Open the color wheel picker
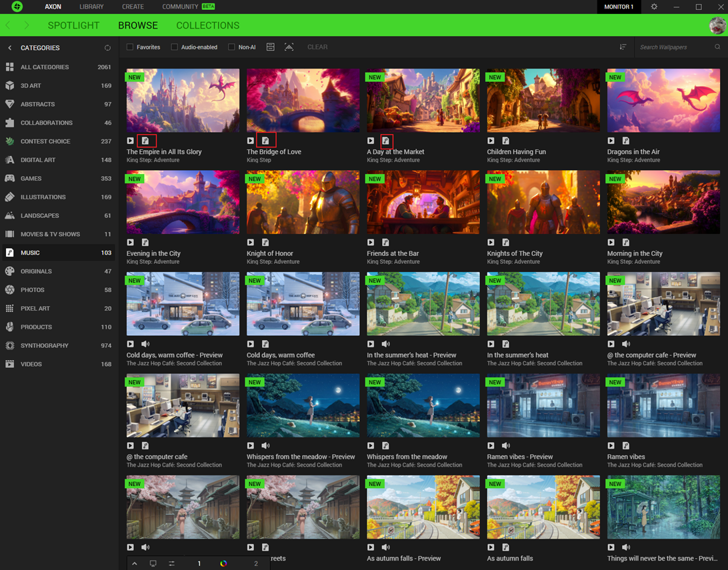The height and width of the screenshot is (570, 728). point(223,563)
